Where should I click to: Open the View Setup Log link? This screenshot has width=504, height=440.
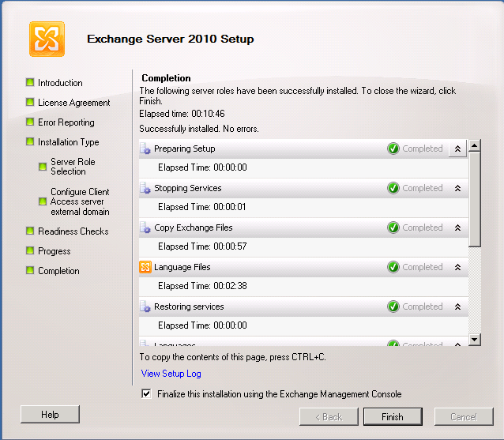(171, 374)
